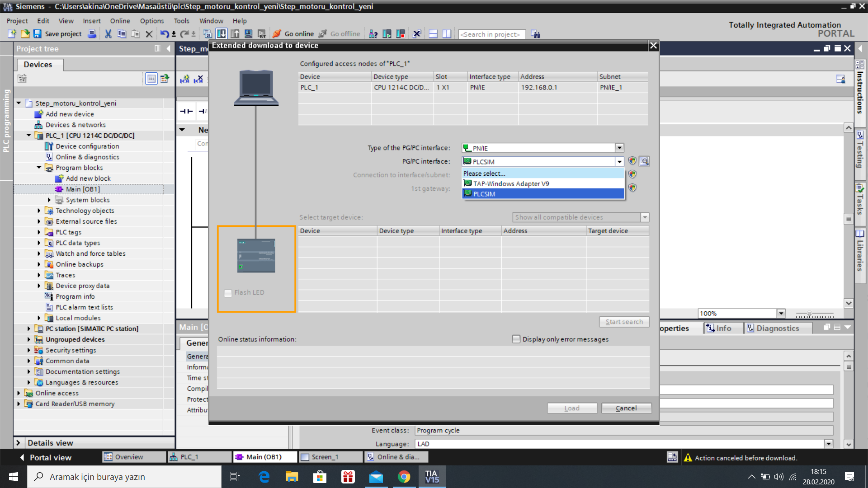Click the Cut scissors icon
Viewport: 868px width, 488px height.
(108, 34)
